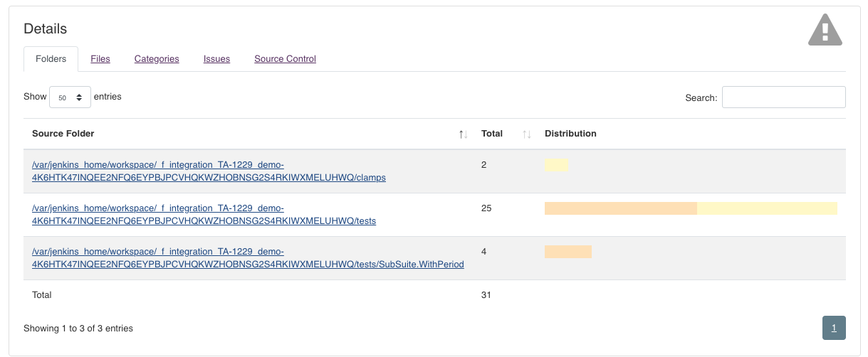This screenshot has height=357, width=868.
Task: Click the warning triangle icon
Action: 825,30
